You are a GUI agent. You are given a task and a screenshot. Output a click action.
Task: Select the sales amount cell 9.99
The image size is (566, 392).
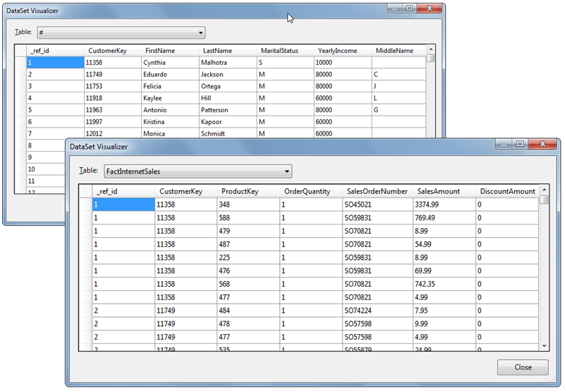tap(445, 324)
